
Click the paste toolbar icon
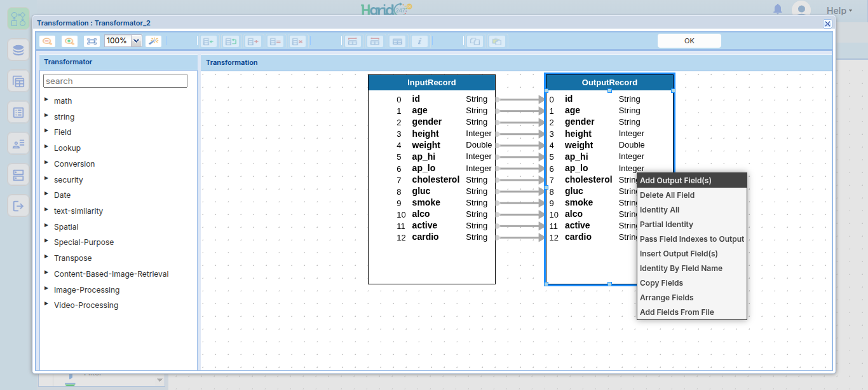pyautogui.click(x=497, y=41)
